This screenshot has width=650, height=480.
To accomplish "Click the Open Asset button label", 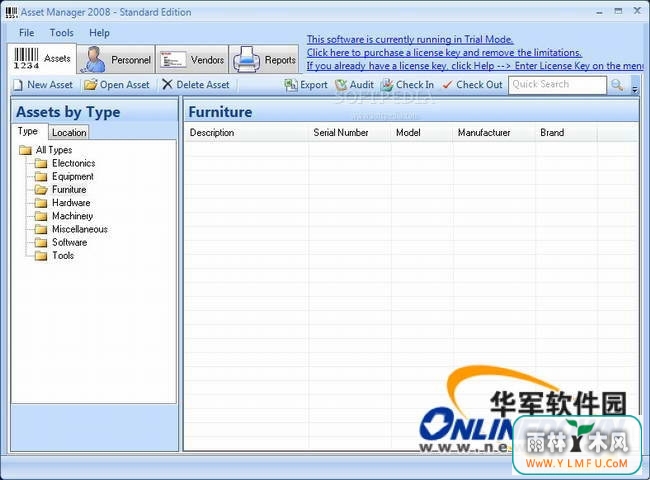I will click(124, 85).
